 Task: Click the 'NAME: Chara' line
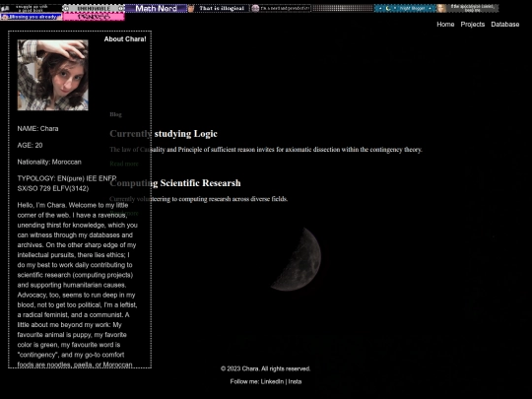[x=37, y=129]
